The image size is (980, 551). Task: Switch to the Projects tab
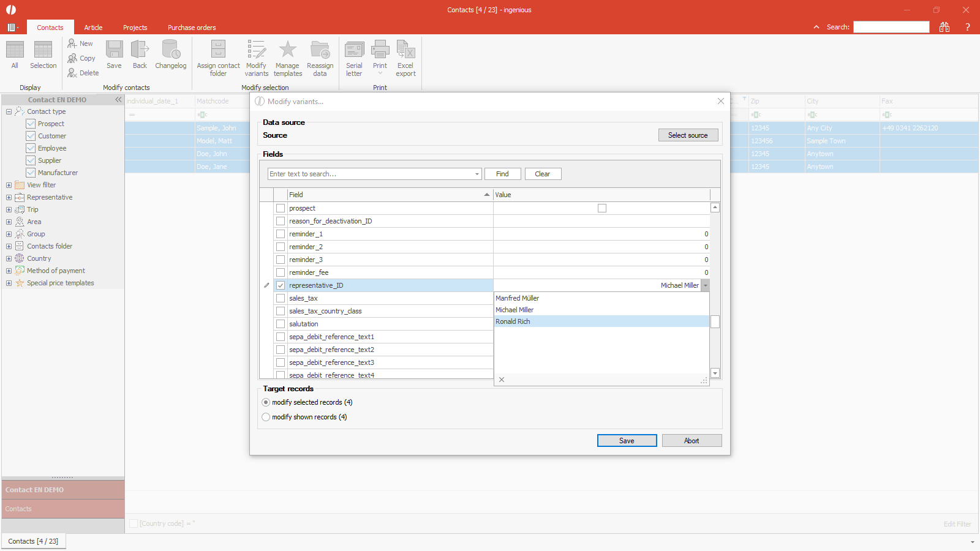click(x=135, y=28)
